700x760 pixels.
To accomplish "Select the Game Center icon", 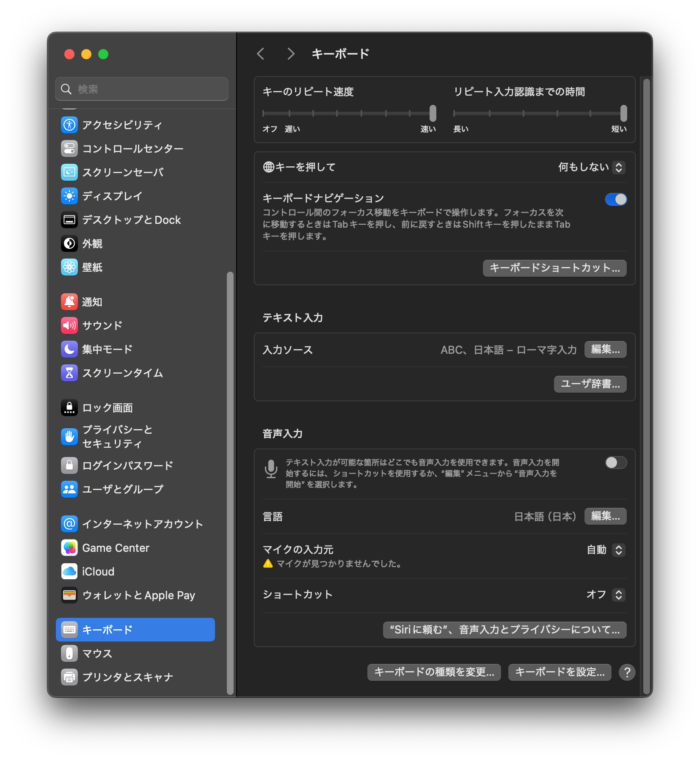I will click(116, 548).
